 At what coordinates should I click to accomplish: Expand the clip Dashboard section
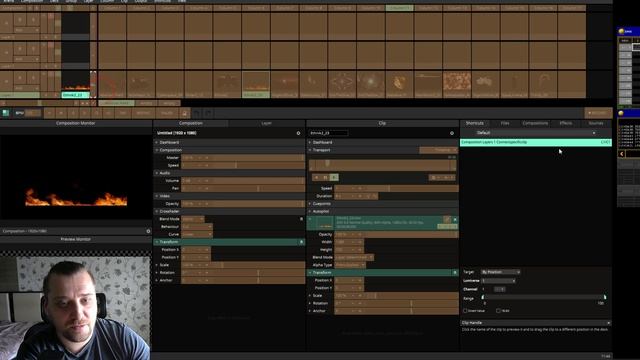(x=310, y=142)
